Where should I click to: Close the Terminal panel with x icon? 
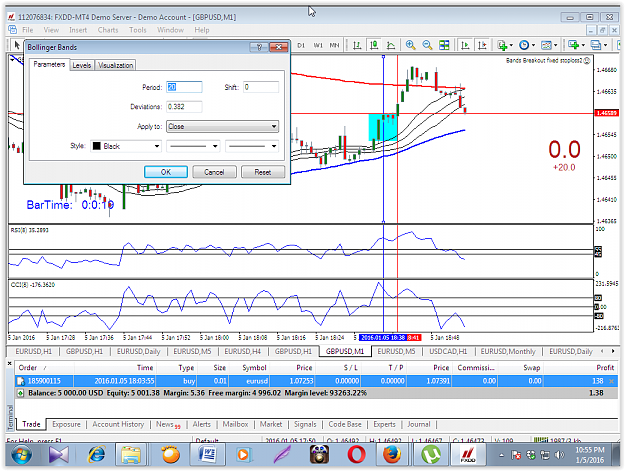(10, 363)
